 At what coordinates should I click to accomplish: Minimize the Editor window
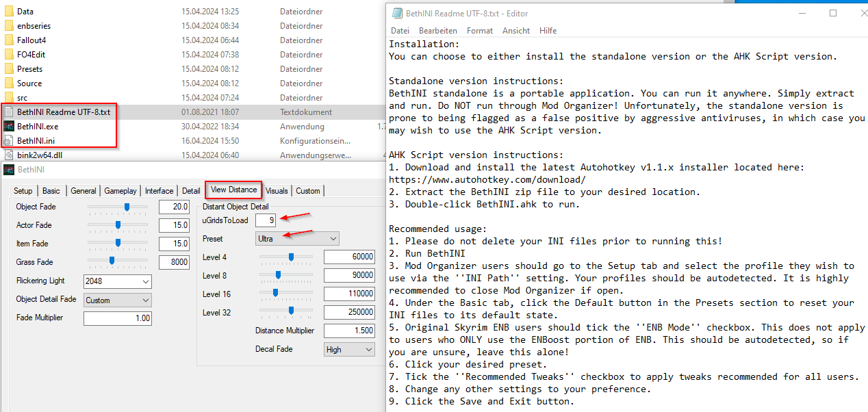(802, 13)
